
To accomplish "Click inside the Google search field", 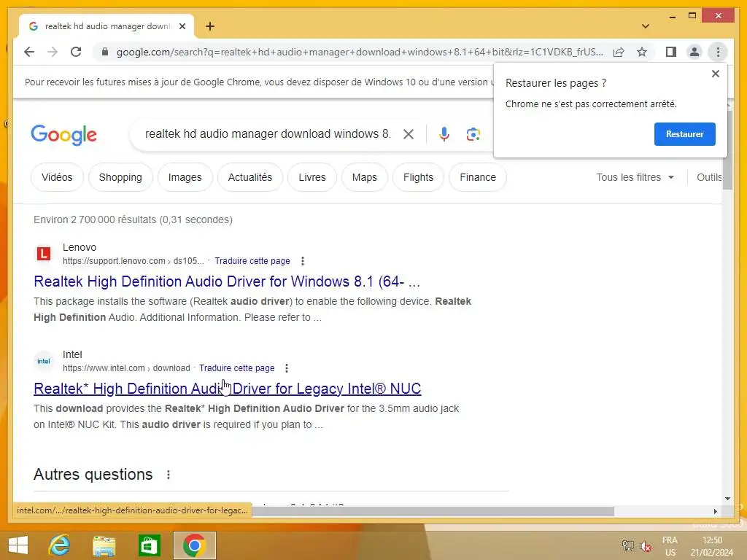I will click(268, 134).
